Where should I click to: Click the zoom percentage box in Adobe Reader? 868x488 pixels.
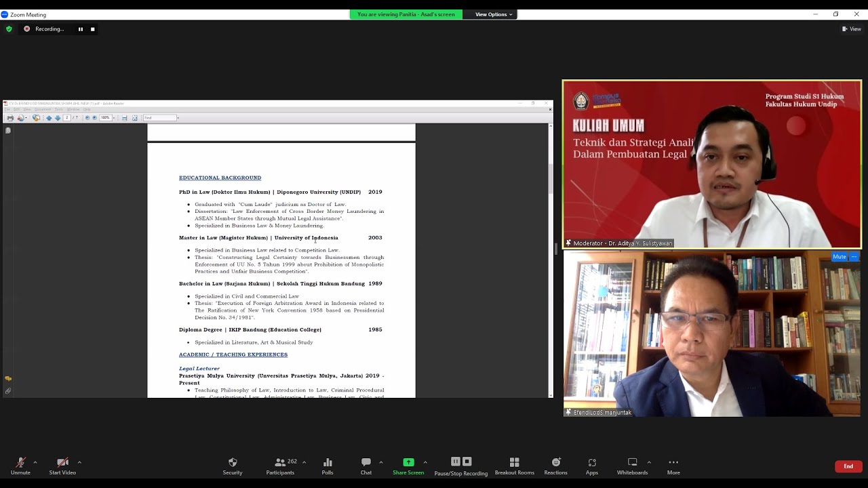pyautogui.click(x=105, y=118)
